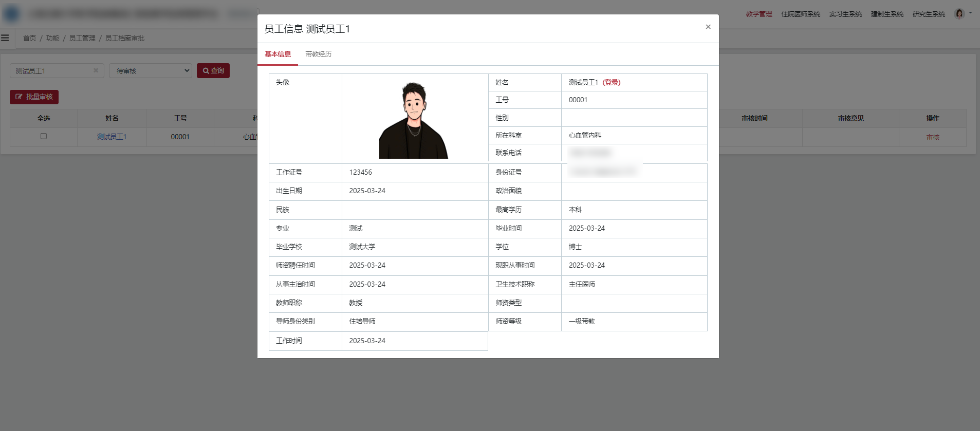The image size is (980, 431).
Task: Select the 123456 work ID value
Action: click(x=361, y=172)
